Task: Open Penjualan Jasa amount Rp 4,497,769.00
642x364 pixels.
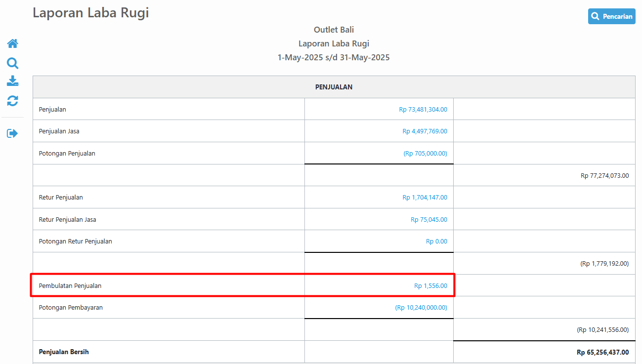Action: click(x=425, y=131)
